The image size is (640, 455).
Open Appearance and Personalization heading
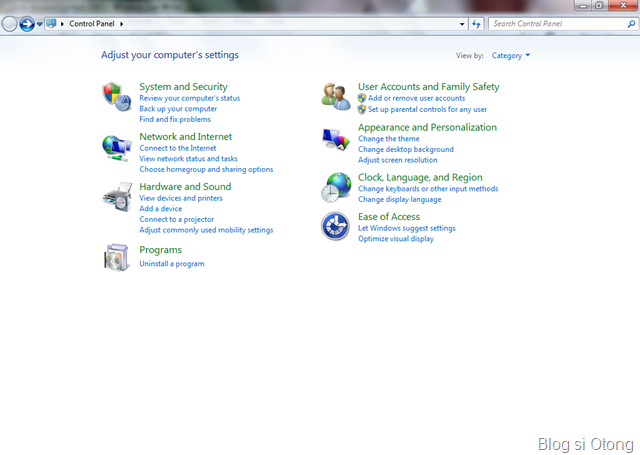pyautogui.click(x=427, y=128)
